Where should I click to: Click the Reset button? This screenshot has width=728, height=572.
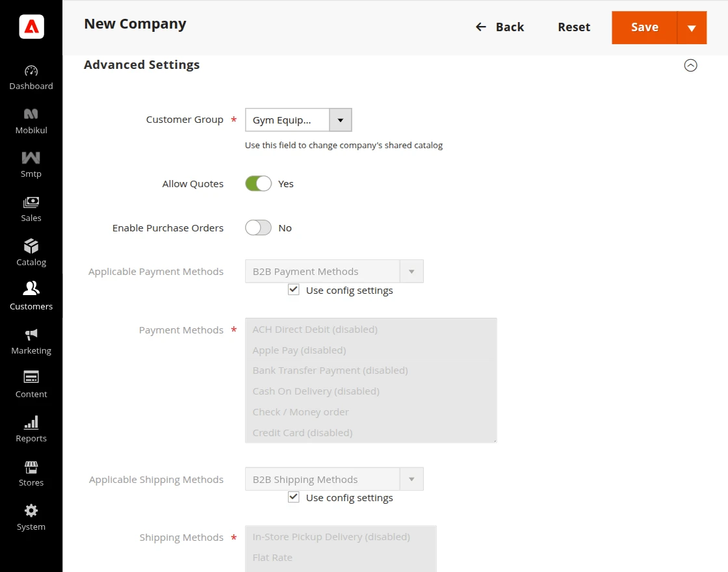pos(574,27)
